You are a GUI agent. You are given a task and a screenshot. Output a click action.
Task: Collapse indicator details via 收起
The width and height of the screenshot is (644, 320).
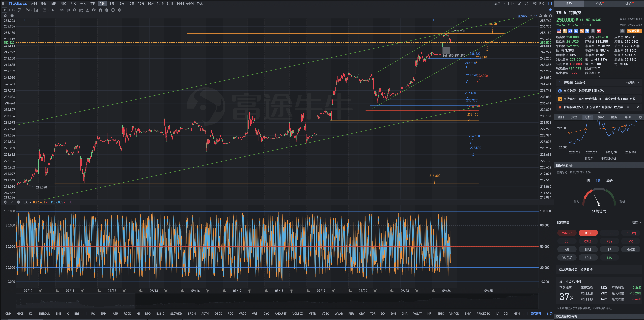636,222
